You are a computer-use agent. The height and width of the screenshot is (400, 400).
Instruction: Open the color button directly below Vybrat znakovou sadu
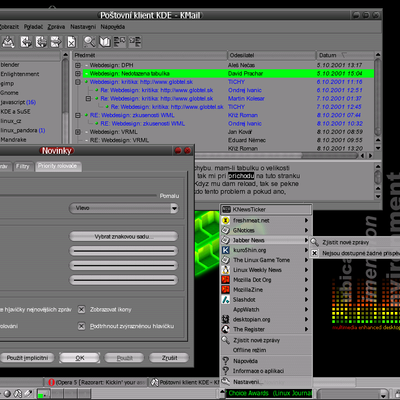[x=124, y=251]
